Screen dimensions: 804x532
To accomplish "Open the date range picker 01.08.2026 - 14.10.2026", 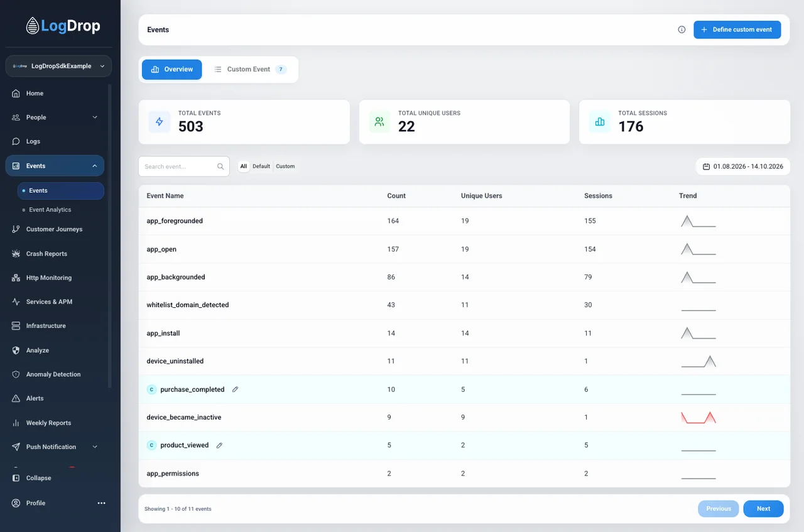I will click(x=743, y=166).
